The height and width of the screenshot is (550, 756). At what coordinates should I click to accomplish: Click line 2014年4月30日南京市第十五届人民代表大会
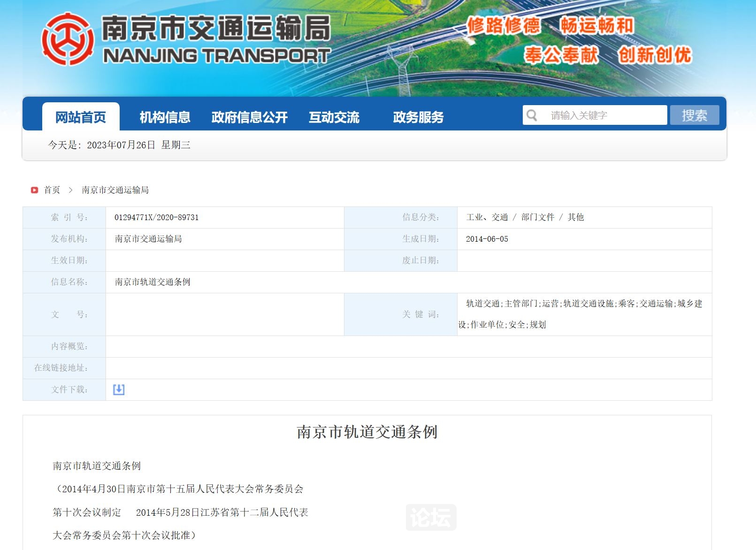coord(178,489)
